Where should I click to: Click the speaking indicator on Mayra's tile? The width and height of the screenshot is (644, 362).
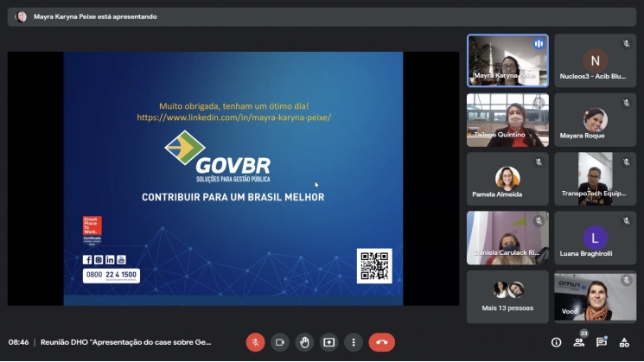tap(539, 43)
